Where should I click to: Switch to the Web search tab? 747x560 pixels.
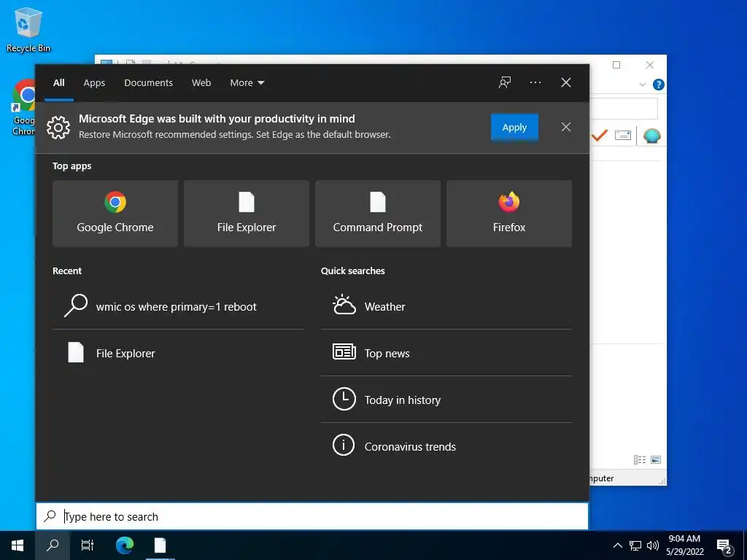[x=201, y=83]
